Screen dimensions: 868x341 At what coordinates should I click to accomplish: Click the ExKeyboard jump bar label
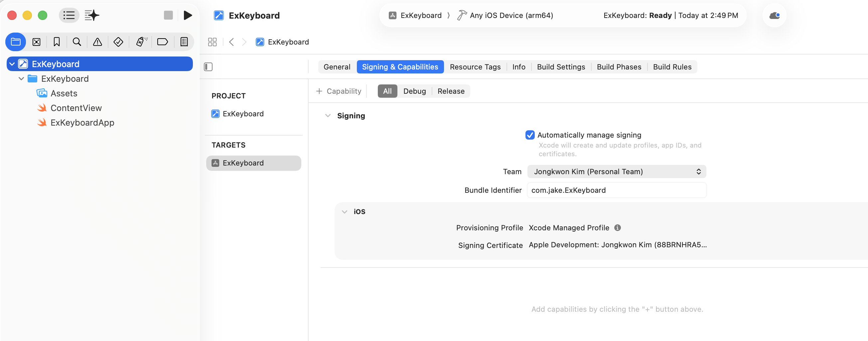[288, 42]
